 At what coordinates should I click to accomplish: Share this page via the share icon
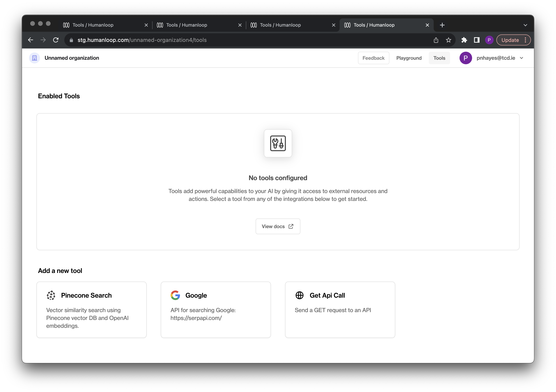click(x=436, y=40)
